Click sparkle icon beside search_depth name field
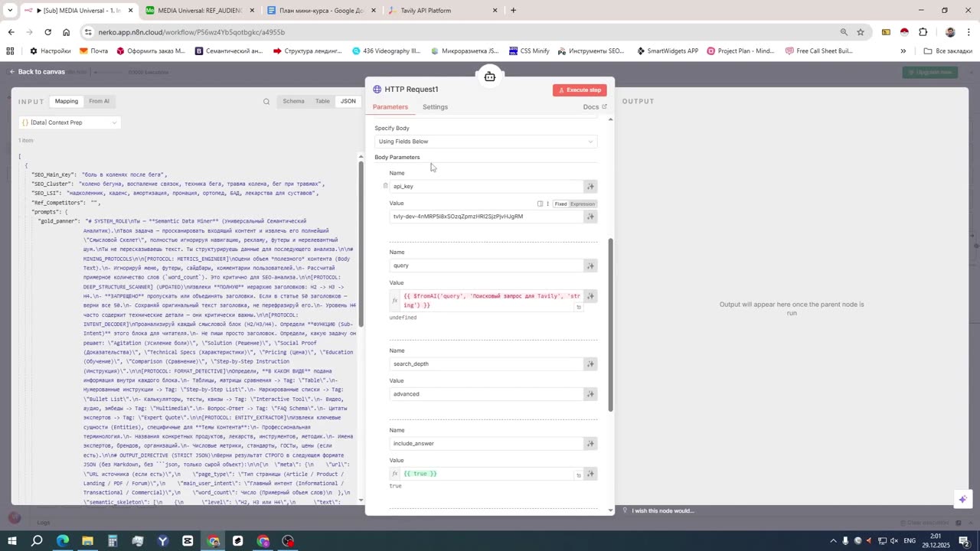Image resolution: width=980 pixels, height=551 pixels. (590, 364)
